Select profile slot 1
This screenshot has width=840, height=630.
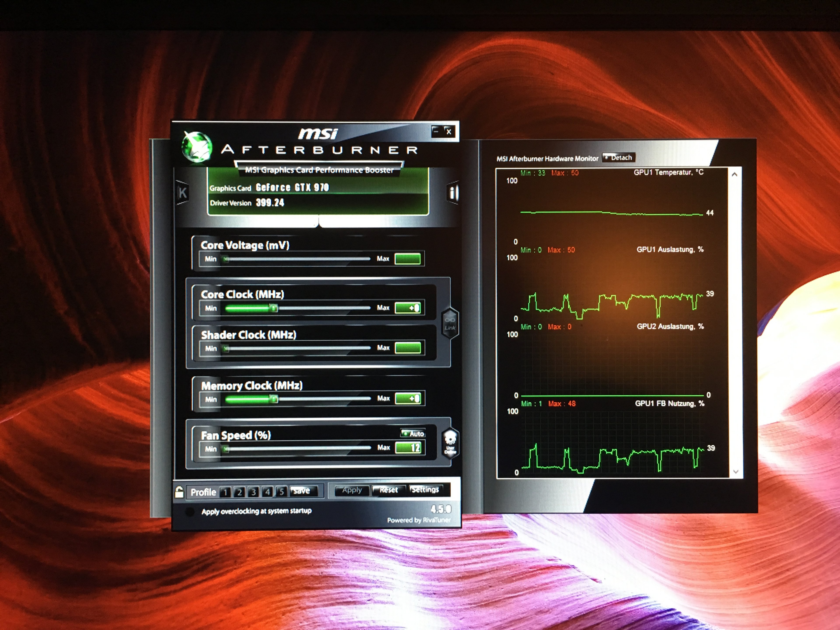tap(225, 492)
